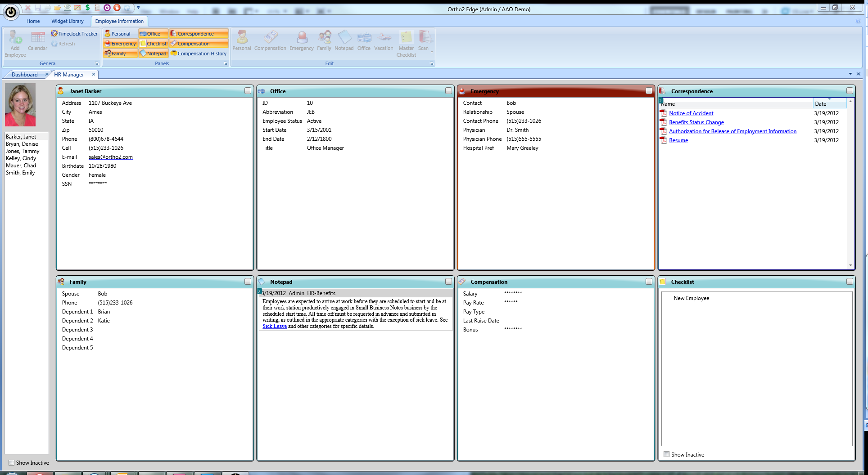Open the General group dialog launcher
Viewport: 868px width, 475px height.
[x=96, y=63]
